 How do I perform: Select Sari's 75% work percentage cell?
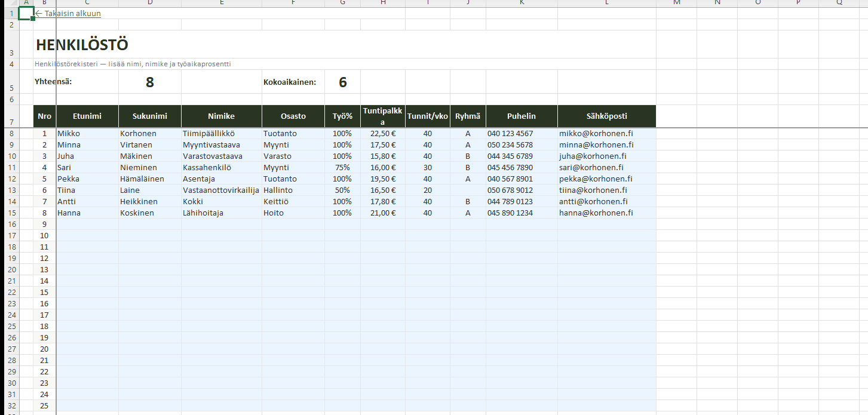pyautogui.click(x=342, y=168)
